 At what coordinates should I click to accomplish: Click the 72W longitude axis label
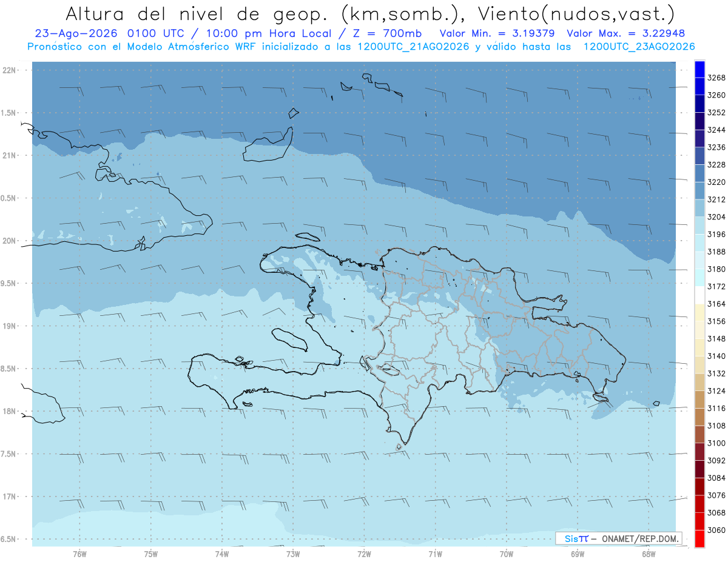coord(364,553)
